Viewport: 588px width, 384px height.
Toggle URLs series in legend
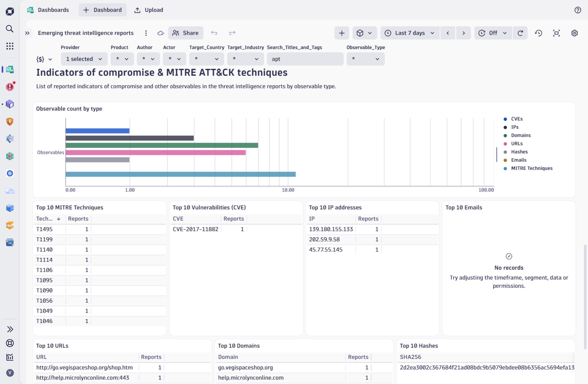[513, 144]
